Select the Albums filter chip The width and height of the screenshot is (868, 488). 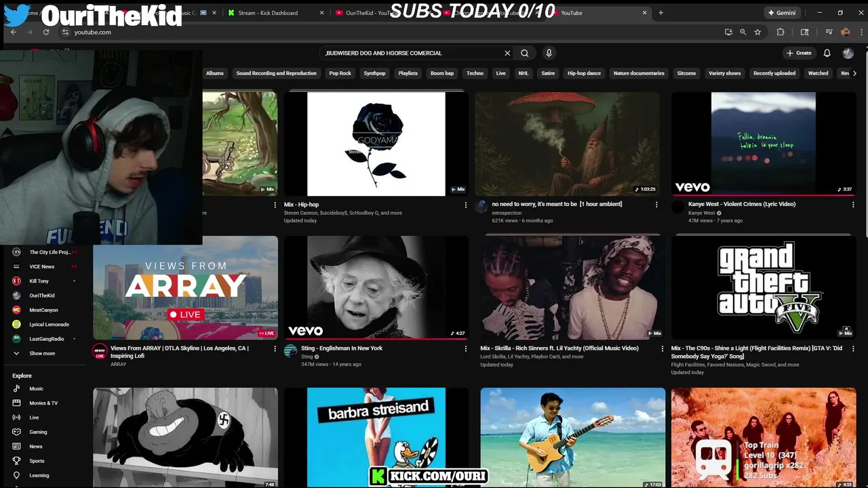pos(215,73)
